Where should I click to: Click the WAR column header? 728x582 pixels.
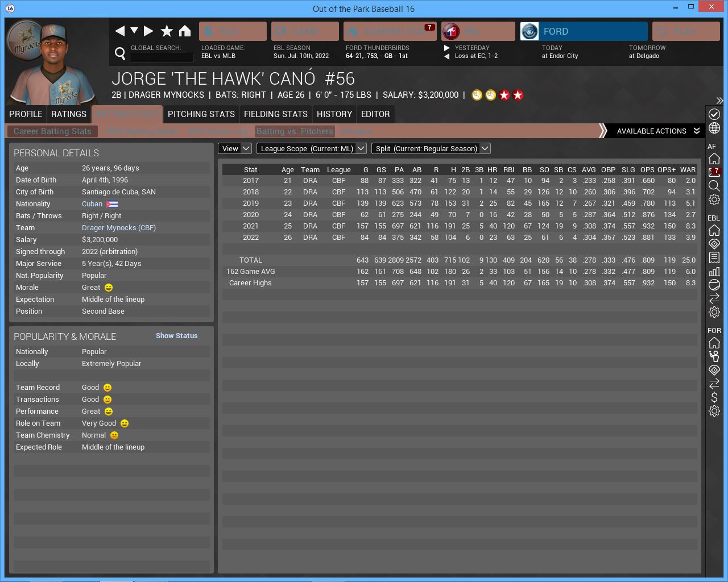[x=688, y=170]
